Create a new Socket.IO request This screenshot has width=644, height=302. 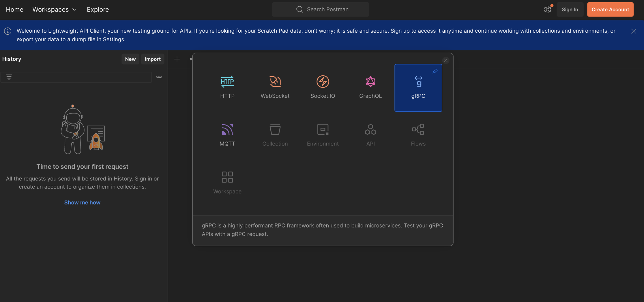[x=323, y=87]
